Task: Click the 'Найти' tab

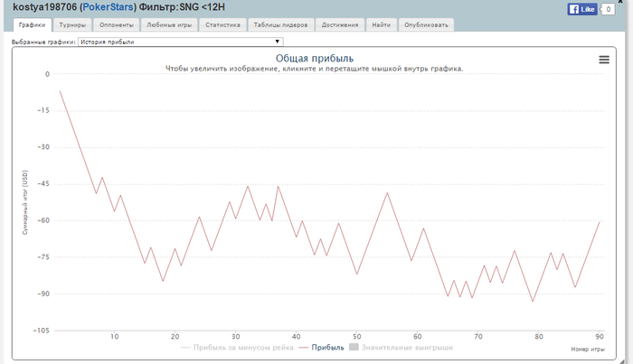Action: click(381, 25)
